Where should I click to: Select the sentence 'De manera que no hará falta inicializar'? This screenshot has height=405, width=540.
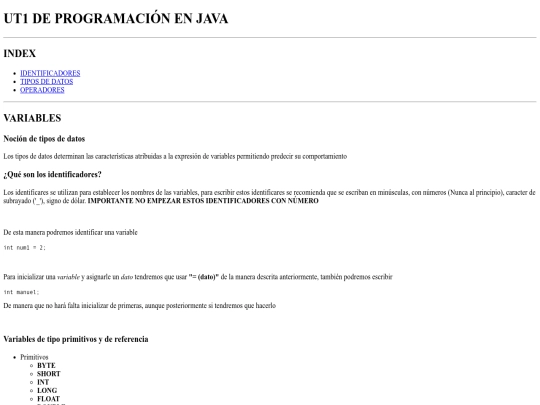(x=139, y=305)
